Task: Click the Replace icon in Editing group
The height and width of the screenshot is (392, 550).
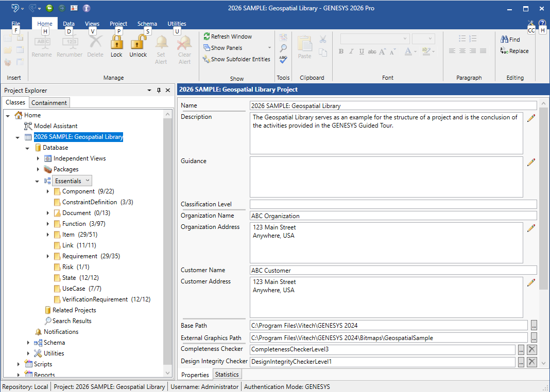Action: pyautogui.click(x=504, y=51)
